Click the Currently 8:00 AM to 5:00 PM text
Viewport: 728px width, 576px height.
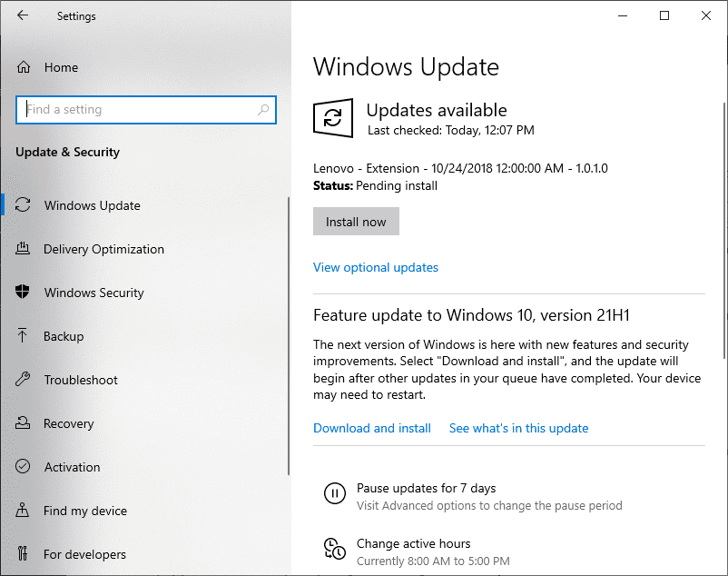pyautogui.click(x=433, y=561)
